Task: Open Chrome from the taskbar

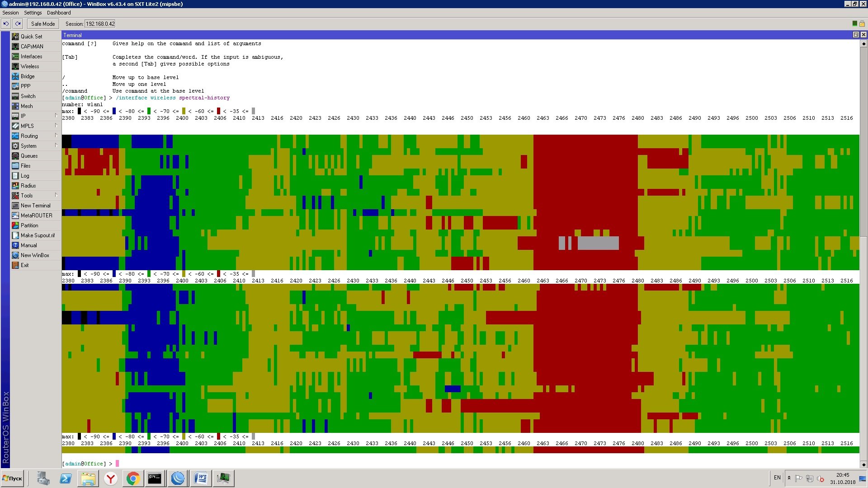Action: pyautogui.click(x=133, y=479)
